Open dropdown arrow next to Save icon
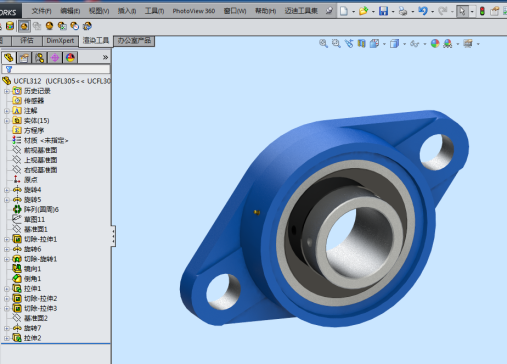Viewport: 507px width, 364px height. coord(393,12)
